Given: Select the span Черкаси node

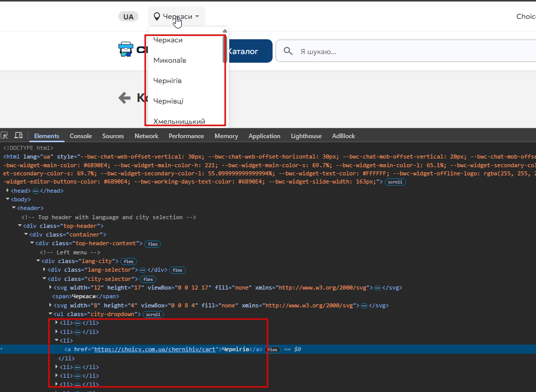Looking at the screenshot, I should (x=86, y=296).
